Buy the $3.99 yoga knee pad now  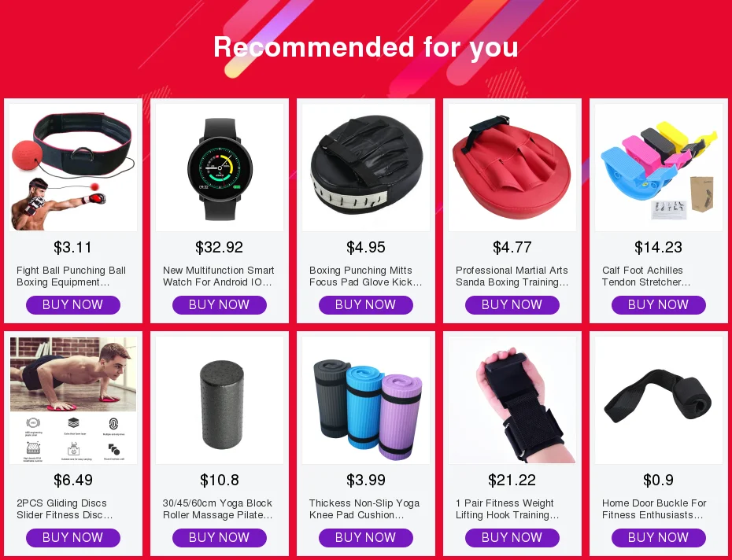[x=366, y=538]
